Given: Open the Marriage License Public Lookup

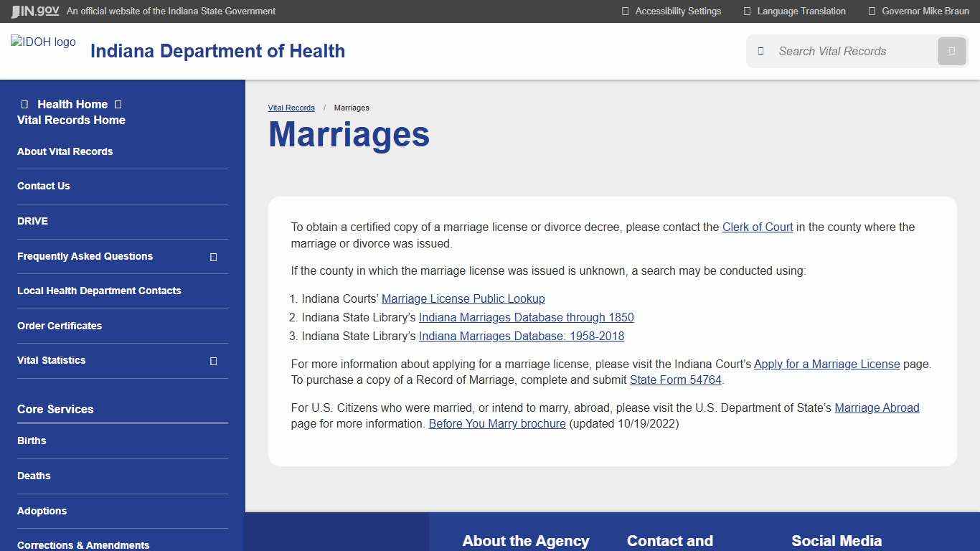Looking at the screenshot, I should tap(463, 298).
